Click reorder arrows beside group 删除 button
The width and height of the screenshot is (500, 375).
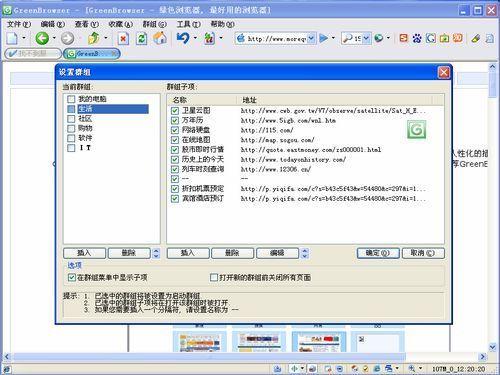pyautogui.click(x=156, y=253)
